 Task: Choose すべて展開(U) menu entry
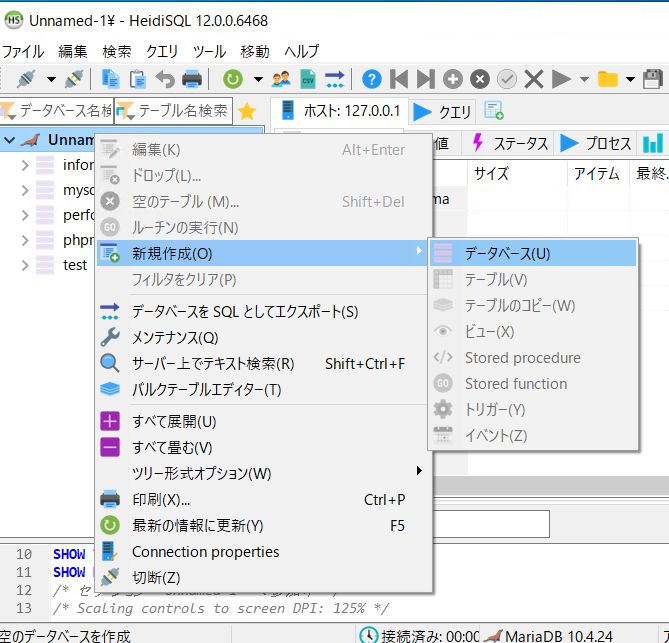(x=262, y=422)
